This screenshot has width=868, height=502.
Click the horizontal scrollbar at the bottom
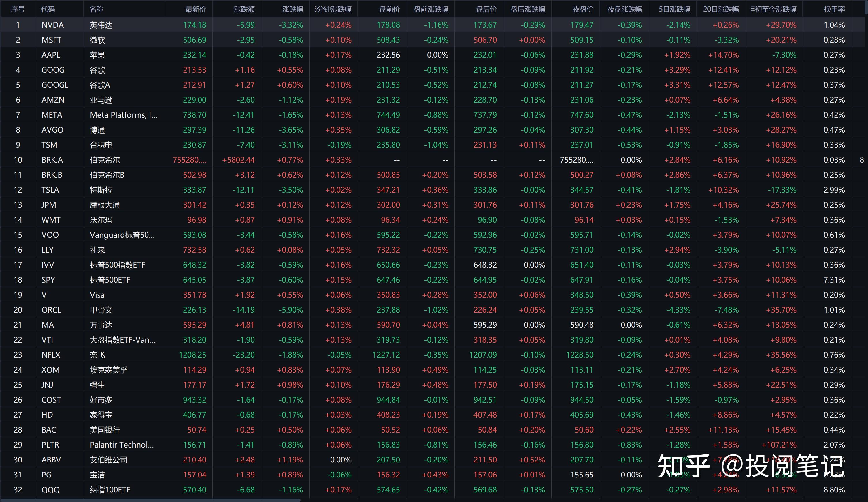coord(152,500)
